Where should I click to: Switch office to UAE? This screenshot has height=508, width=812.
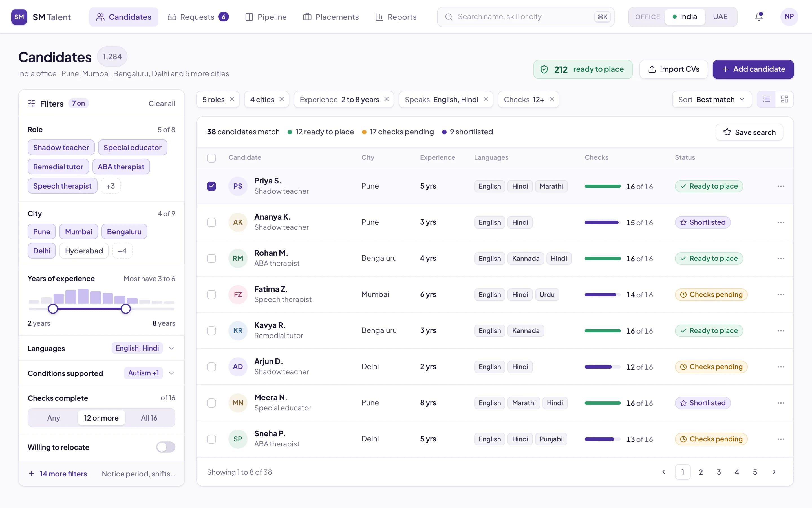(x=720, y=17)
